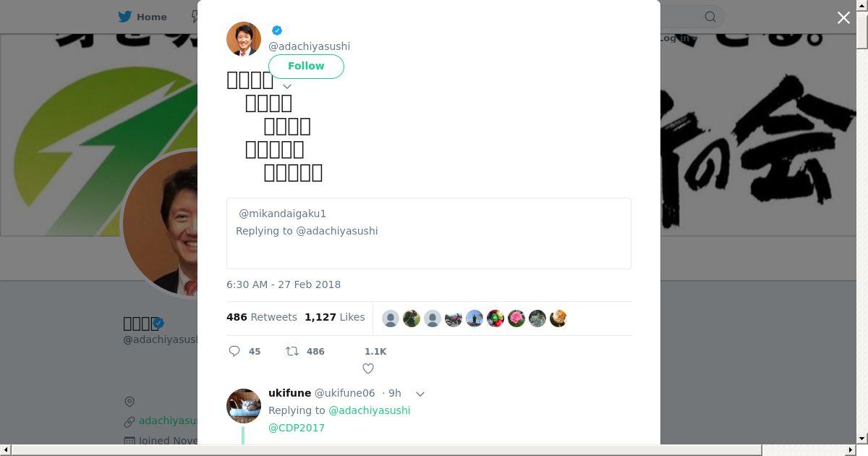Click the reply speech bubble icon
The height and width of the screenshot is (456, 868).
coord(234,351)
